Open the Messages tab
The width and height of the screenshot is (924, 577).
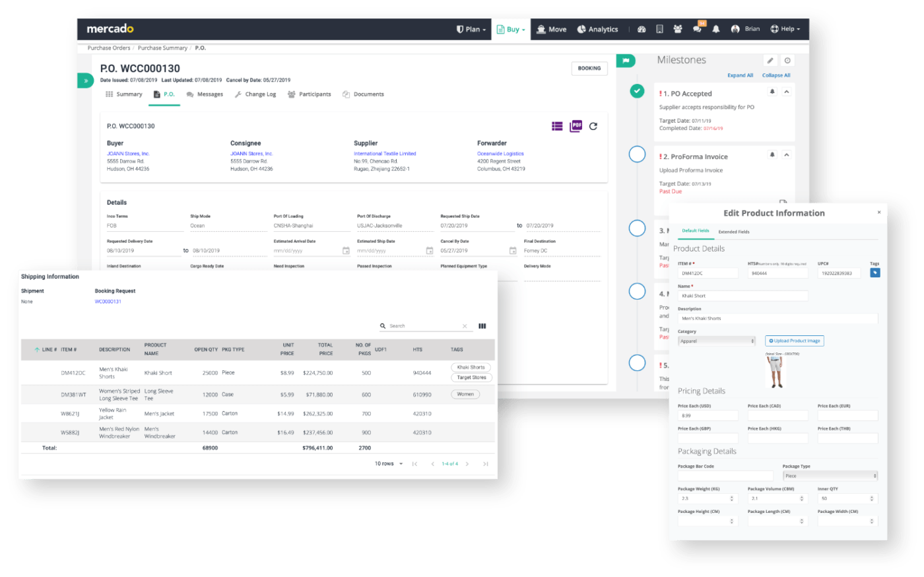205,94
